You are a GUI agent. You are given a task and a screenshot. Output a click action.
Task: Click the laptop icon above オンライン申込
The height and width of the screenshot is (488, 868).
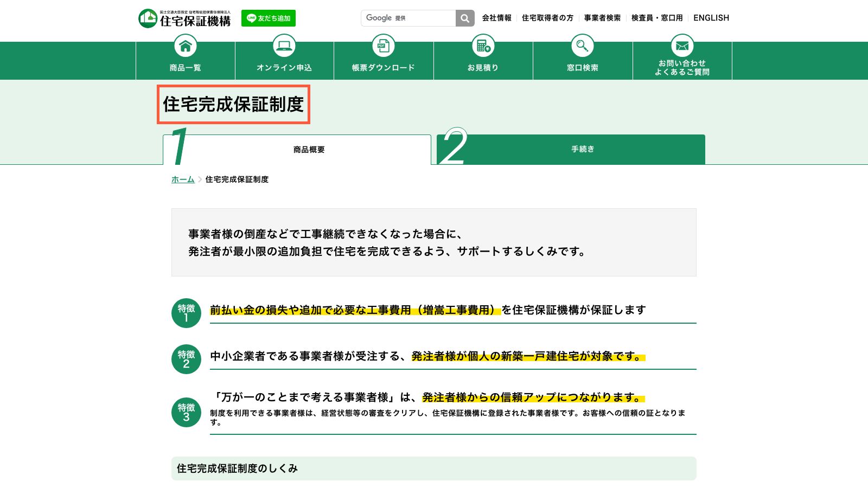tap(284, 46)
